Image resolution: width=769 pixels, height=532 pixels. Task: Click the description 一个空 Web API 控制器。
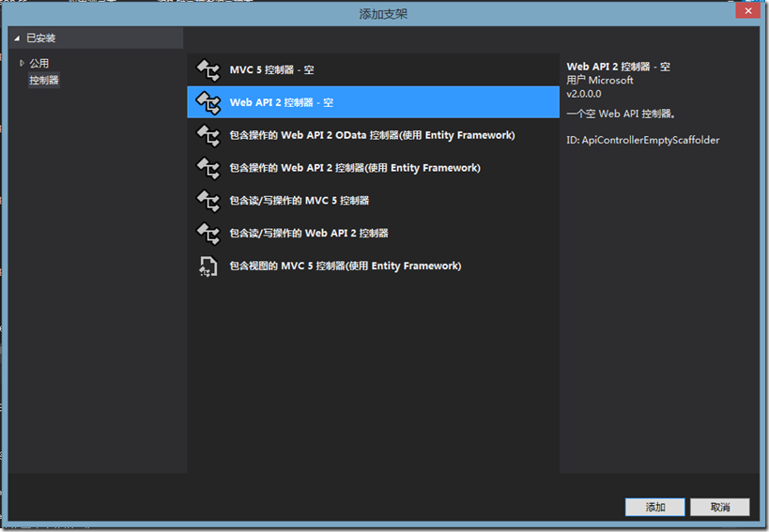pos(621,114)
